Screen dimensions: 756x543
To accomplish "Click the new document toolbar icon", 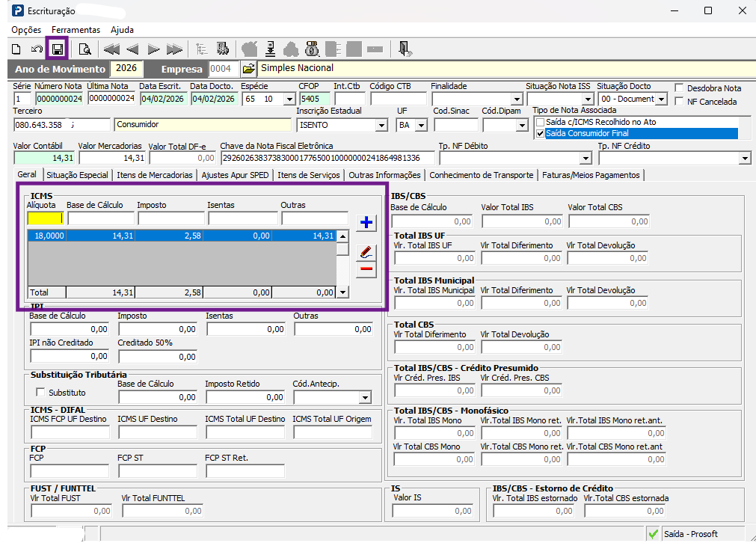I will [16, 49].
